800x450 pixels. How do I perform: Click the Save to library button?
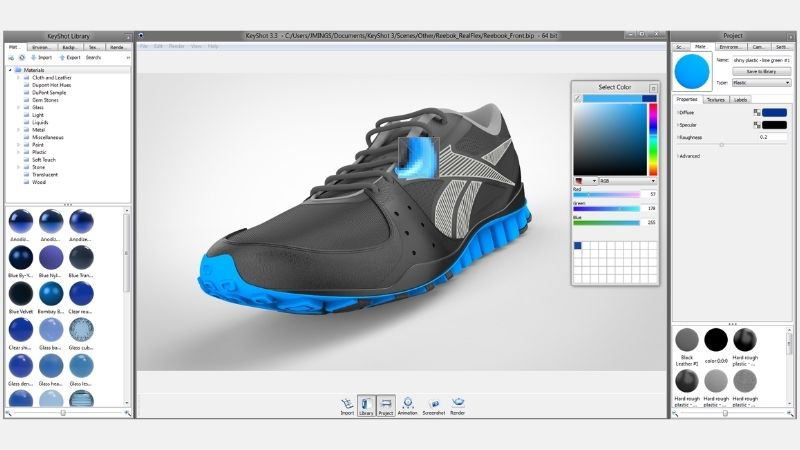click(761, 71)
